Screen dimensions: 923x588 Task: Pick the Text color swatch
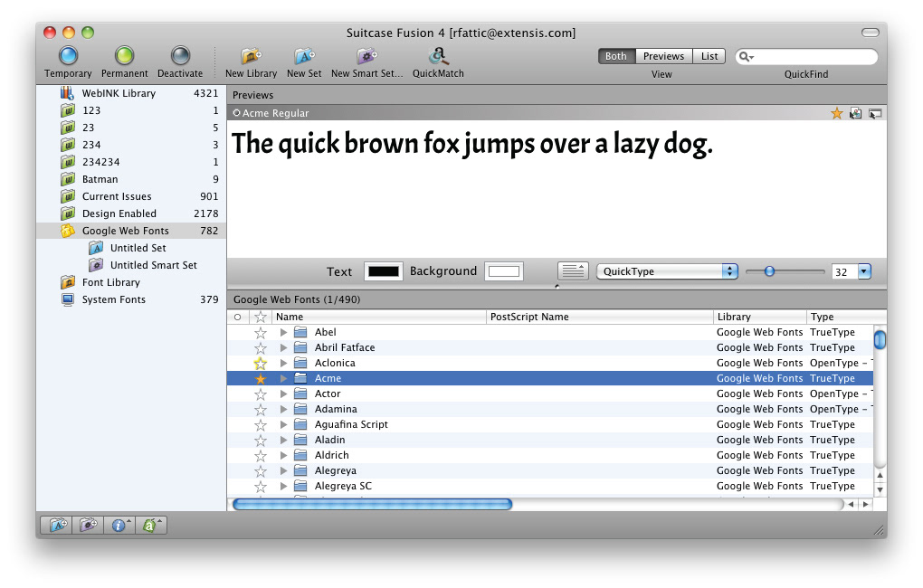383,271
